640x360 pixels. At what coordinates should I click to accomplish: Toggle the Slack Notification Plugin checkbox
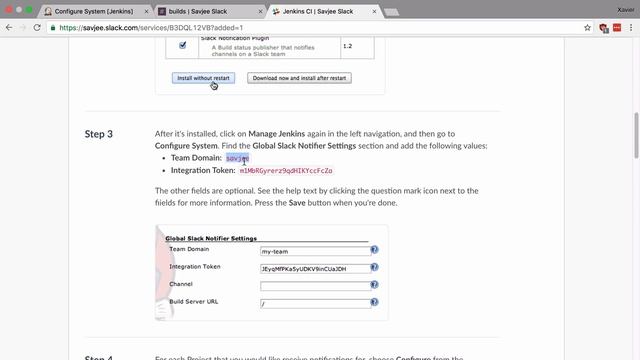point(182,45)
